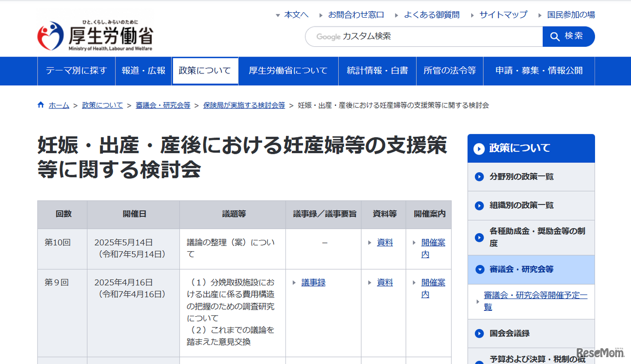Open 開催案内 link for 第10回

(433, 248)
